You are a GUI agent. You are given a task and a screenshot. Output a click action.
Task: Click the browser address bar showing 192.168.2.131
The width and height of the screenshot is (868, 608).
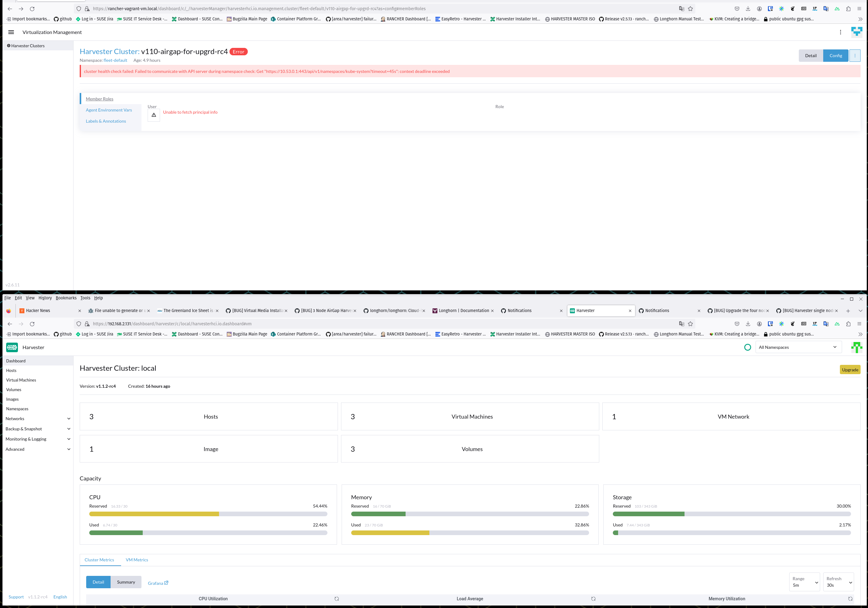click(x=265, y=324)
